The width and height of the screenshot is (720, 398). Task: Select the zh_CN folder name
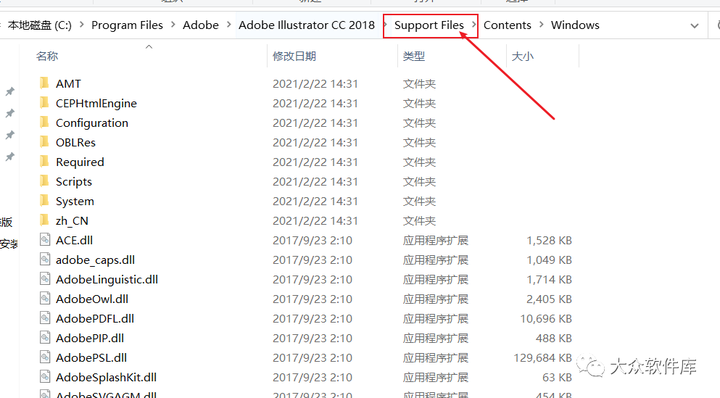click(x=72, y=221)
